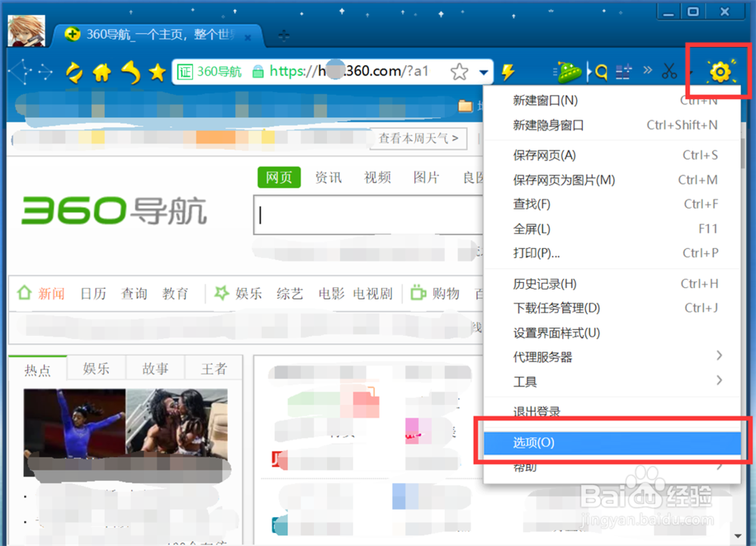Select the 网页 search tab
756x546 pixels.
[279, 178]
